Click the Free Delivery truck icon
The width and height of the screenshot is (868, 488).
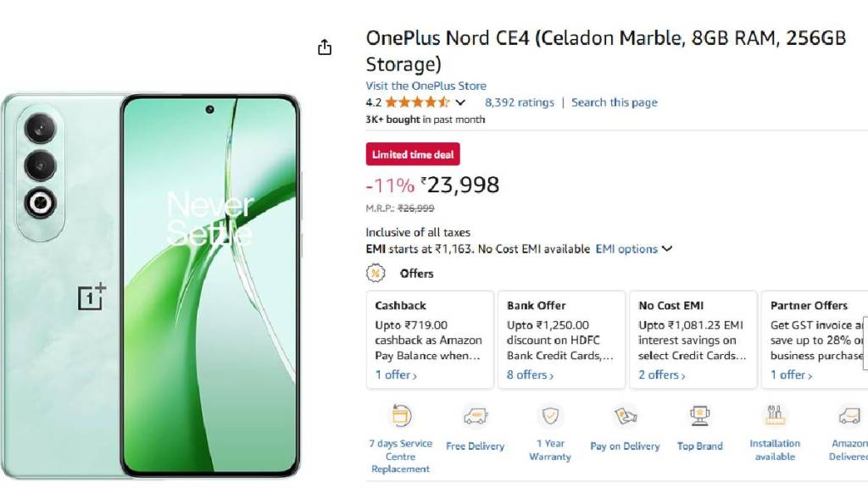click(475, 416)
